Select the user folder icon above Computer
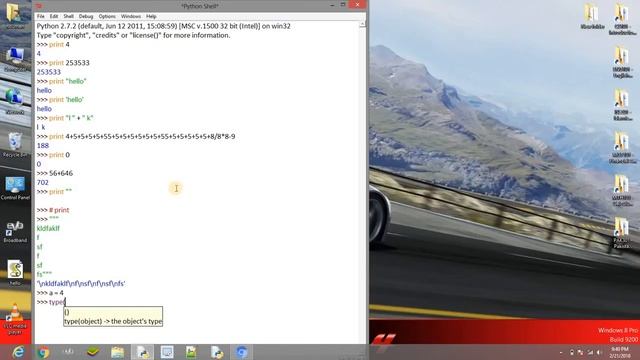The width and height of the screenshot is (640, 360). 14,16
